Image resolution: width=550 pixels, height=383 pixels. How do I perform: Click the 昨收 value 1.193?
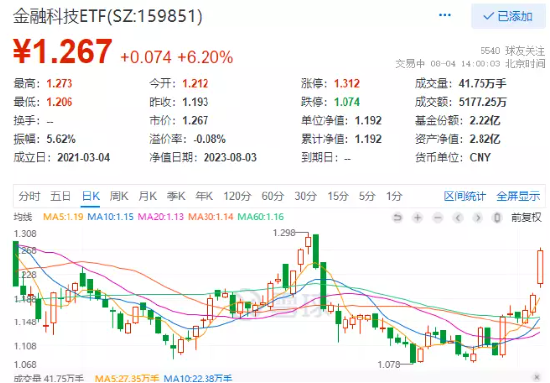tap(195, 102)
